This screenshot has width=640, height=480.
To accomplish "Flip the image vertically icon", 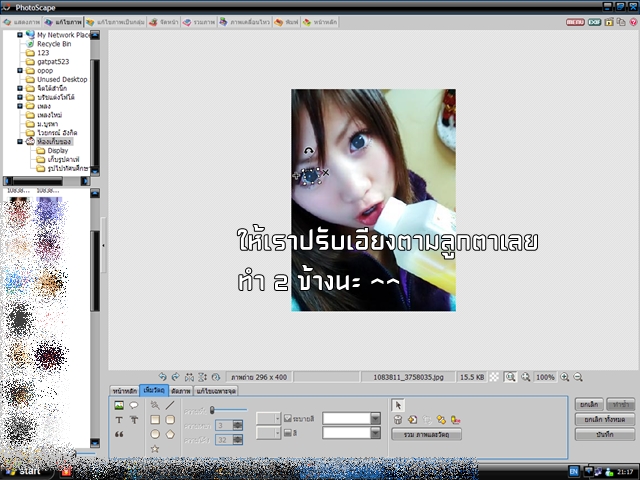I will click(x=202, y=377).
